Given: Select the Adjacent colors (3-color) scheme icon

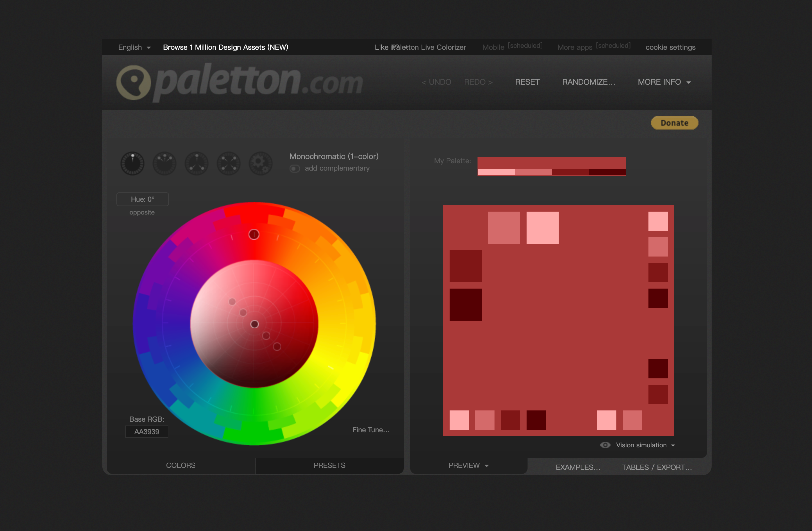Looking at the screenshot, I should 165,163.
